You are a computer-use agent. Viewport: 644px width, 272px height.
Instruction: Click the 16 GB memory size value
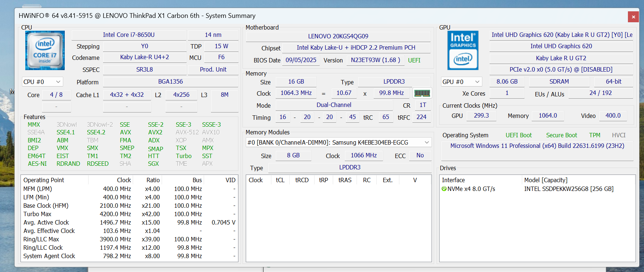coord(296,82)
